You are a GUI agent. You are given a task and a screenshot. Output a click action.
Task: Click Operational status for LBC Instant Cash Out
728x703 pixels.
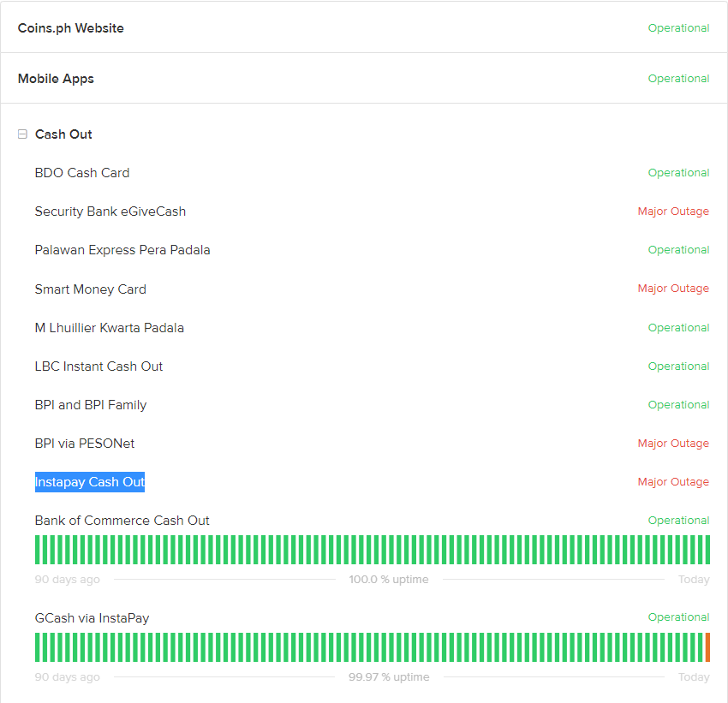(x=679, y=366)
